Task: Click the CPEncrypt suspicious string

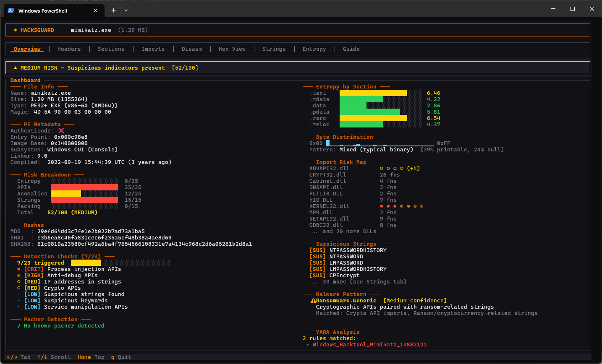Action: click(x=345, y=276)
